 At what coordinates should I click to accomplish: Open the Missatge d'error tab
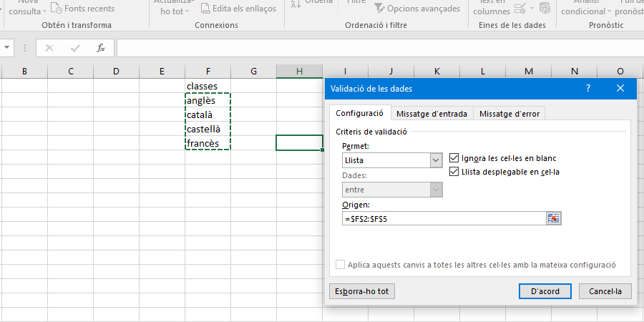(509, 114)
